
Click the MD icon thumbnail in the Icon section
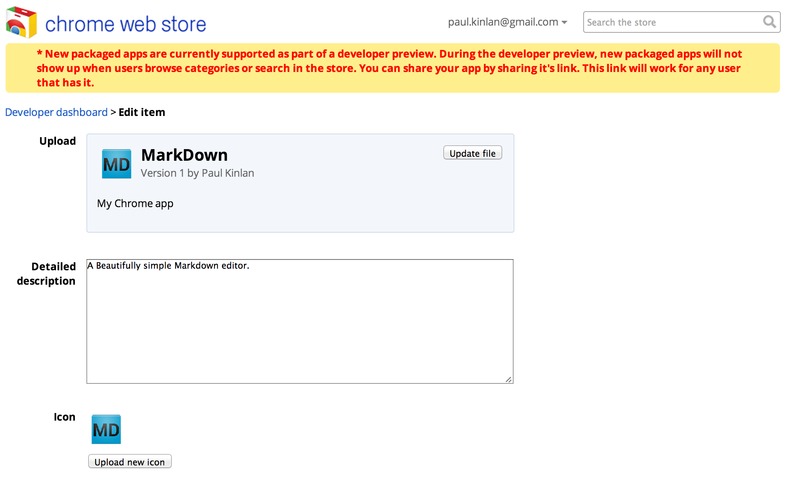click(106, 429)
